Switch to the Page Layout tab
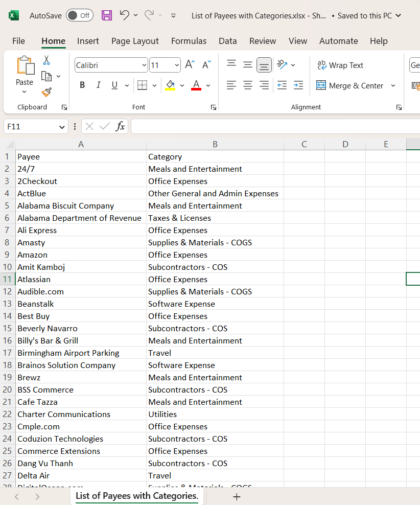The width and height of the screenshot is (420, 505). click(135, 41)
